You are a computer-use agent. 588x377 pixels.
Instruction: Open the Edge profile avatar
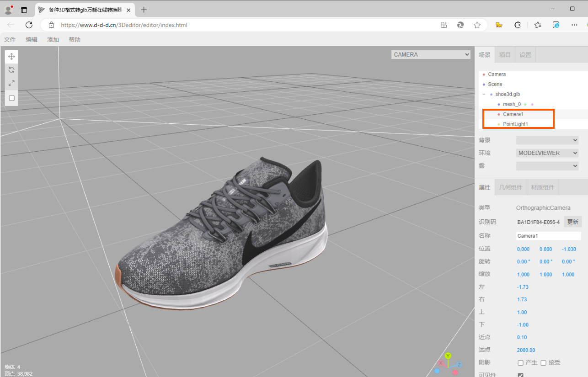pos(8,10)
